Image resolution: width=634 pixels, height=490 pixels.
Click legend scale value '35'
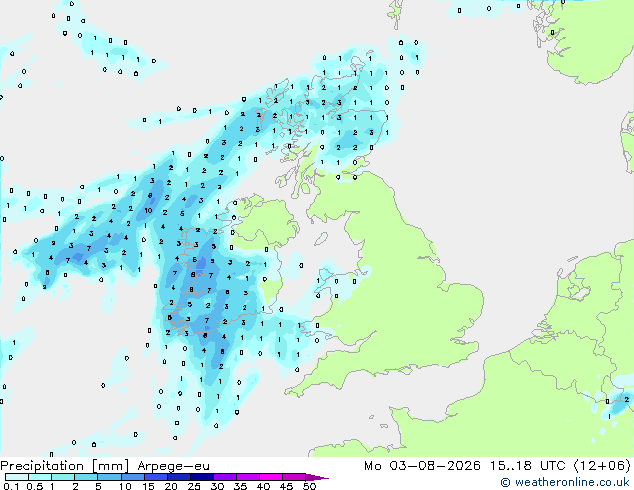[x=240, y=486]
